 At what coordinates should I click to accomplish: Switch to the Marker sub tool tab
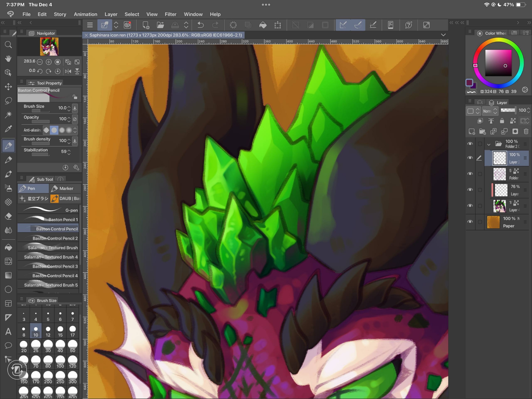click(65, 188)
